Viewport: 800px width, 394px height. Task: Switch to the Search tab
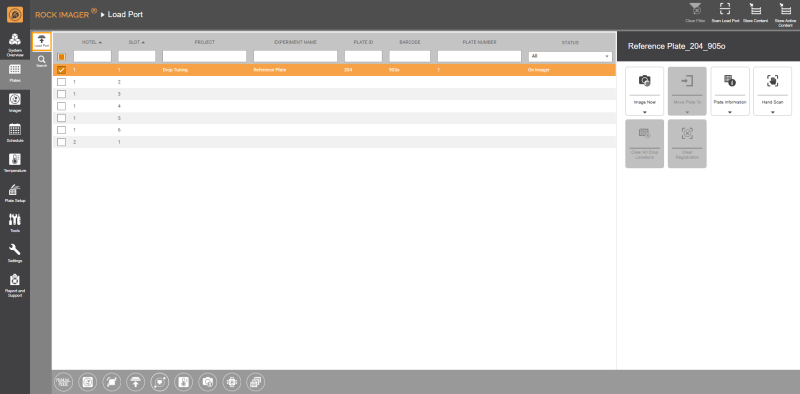41,62
